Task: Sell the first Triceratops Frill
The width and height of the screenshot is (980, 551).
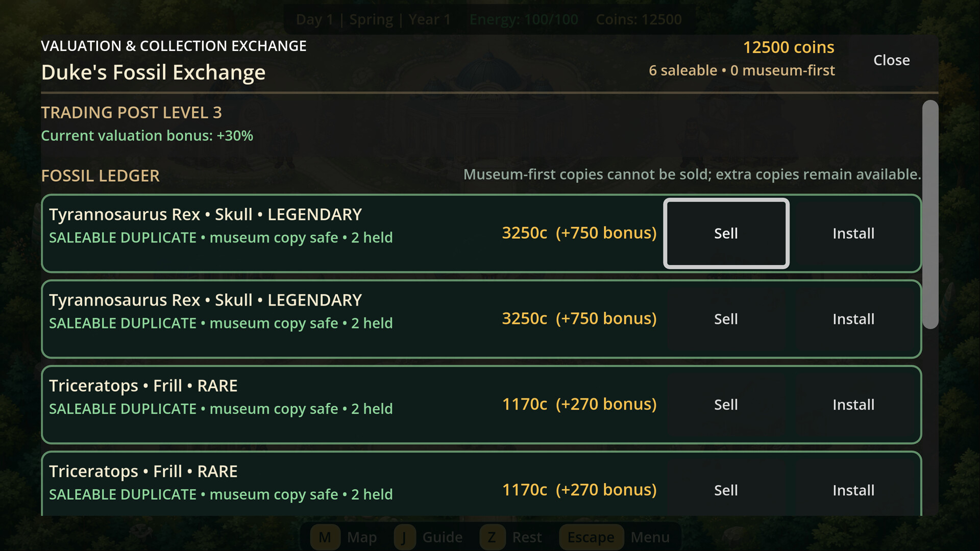Action: pyautogui.click(x=726, y=405)
